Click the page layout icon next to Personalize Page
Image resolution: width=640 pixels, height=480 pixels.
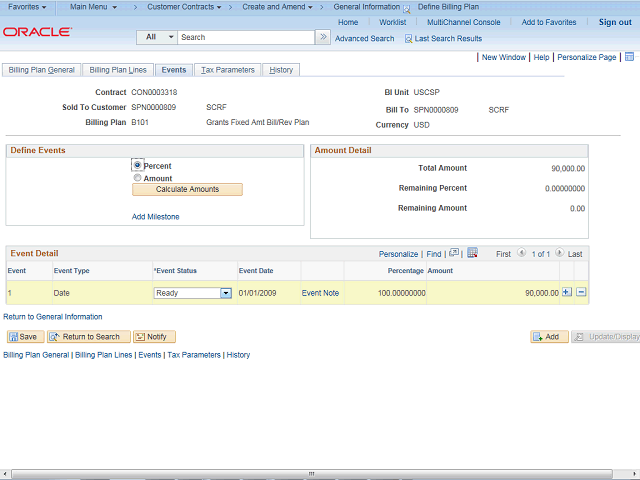629,57
